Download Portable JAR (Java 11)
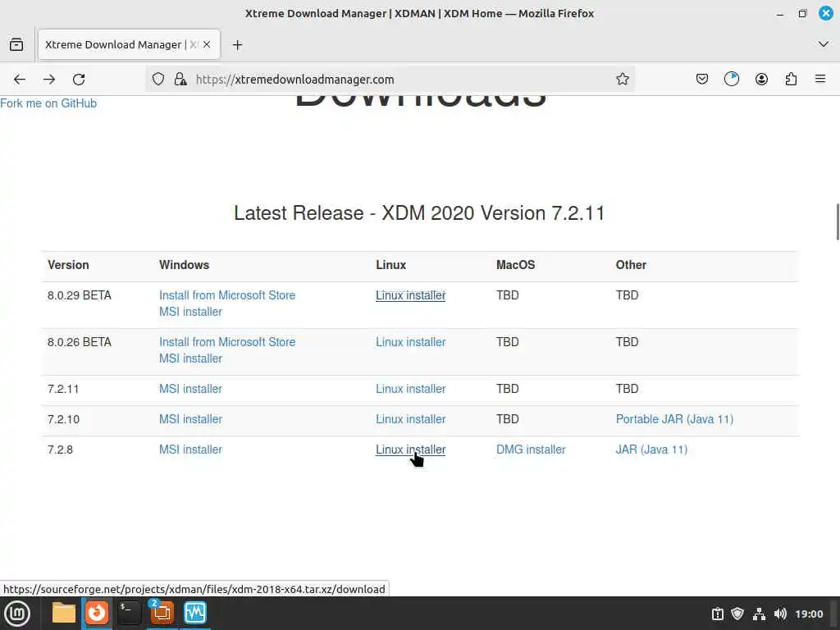Image resolution: width=840 pixels, height=630 pixels. click(x=674, y=419)
